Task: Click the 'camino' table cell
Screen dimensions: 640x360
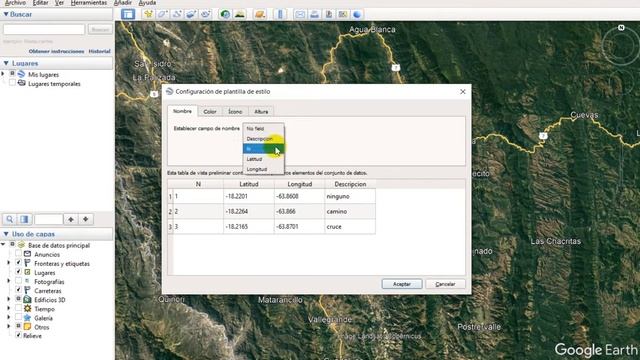Action: (x=350, y=211)
